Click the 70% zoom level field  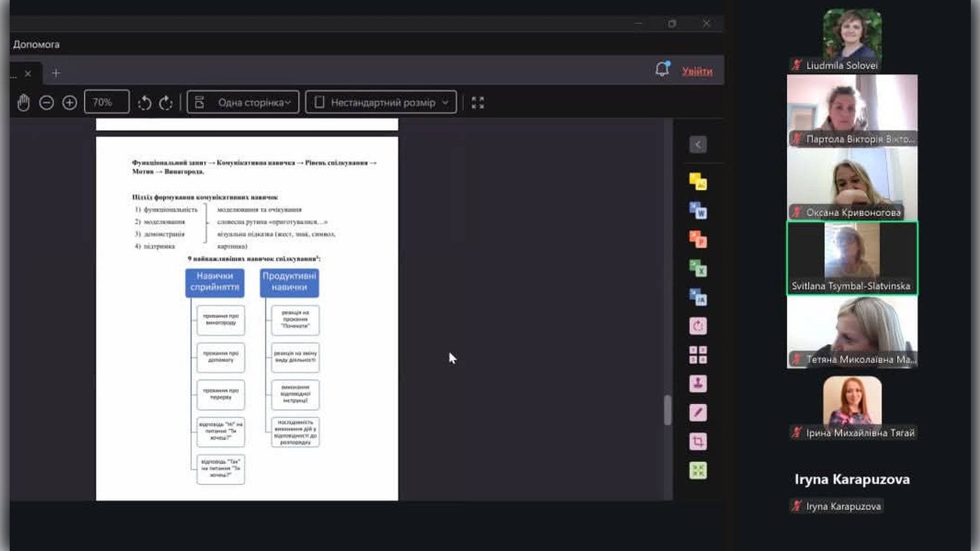coord(107,103)
